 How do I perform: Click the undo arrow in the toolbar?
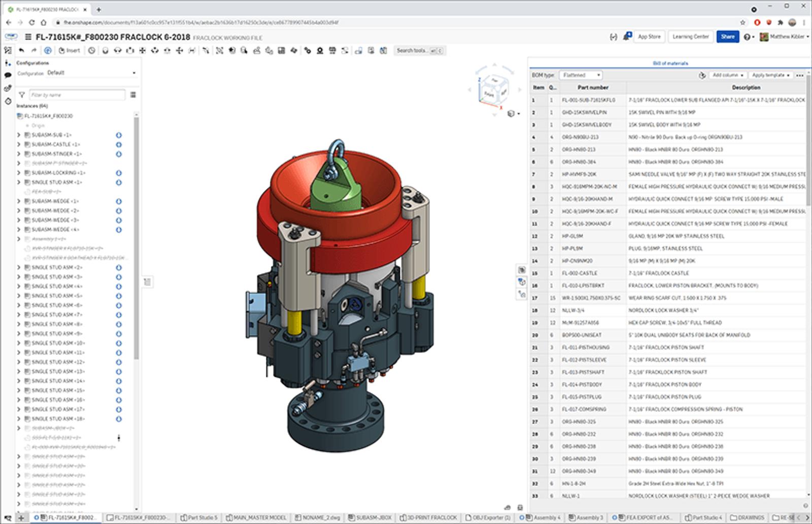click(x=21, y=50)
